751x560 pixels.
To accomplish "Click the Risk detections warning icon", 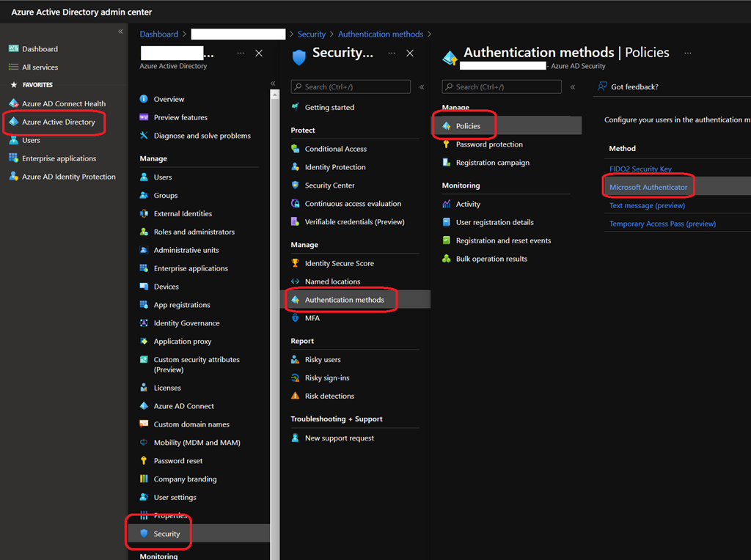I will (296, 396).
